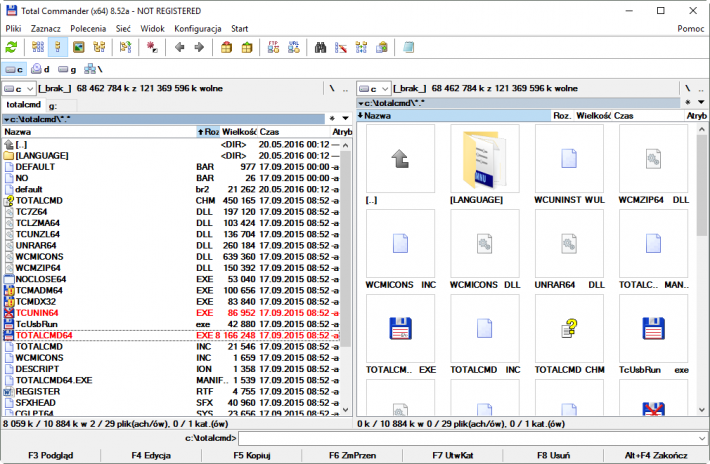Go to root directory in left panel

[x=332, y=89]
